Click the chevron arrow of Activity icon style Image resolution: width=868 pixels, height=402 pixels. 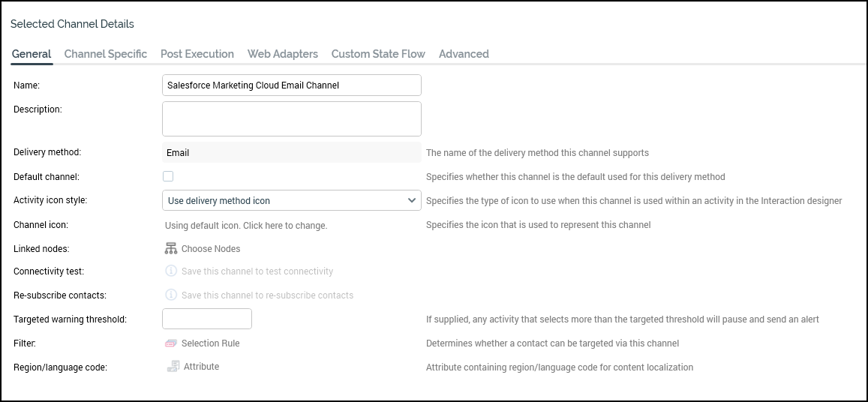[411, 201]
